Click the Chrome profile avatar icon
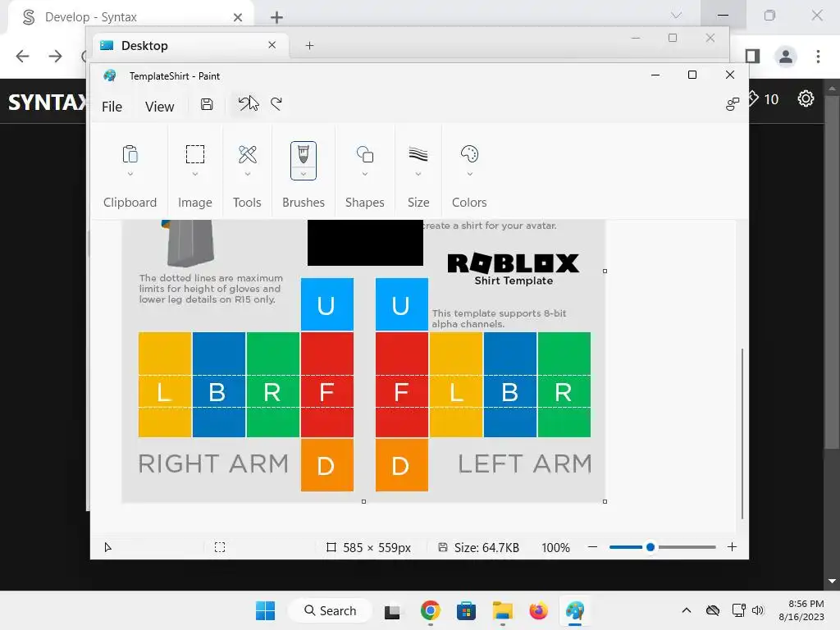The width and height of the screenshot is (840, 630). [786, 57]
